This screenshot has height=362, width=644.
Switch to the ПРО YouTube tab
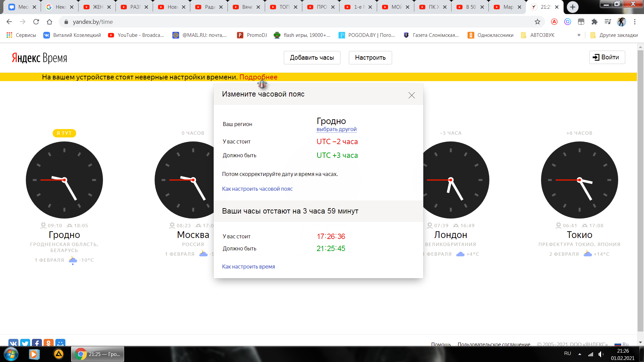[x=321, y=7]
